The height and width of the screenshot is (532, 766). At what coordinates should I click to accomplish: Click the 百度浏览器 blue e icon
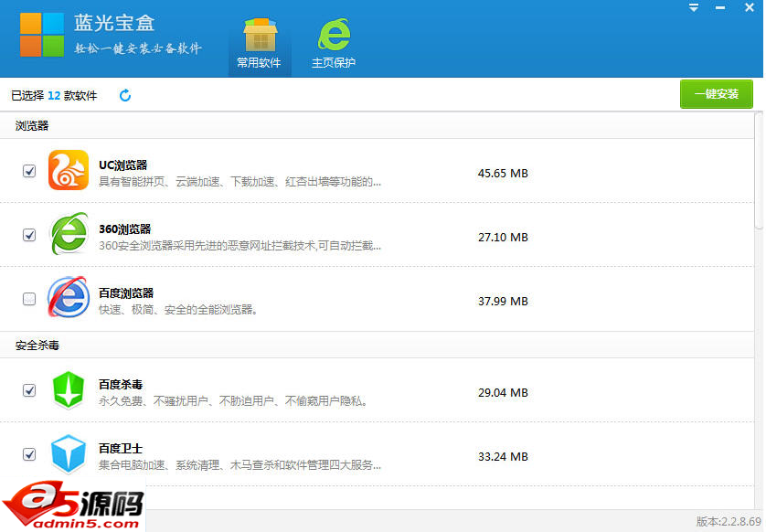tap(69, 297)
